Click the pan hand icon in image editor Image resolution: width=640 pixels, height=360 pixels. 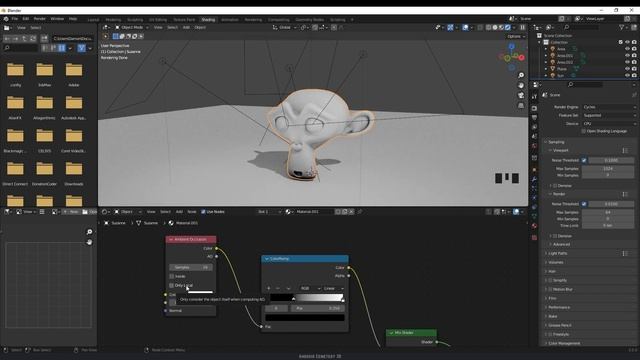[89, 242]
